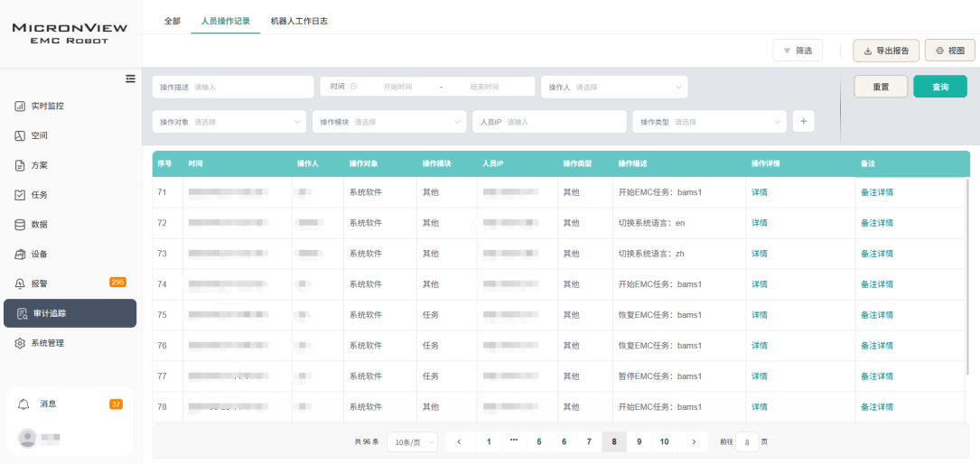Image resolution: width=980 pixels, height=464 pixels.
Task: Collapse the sidebar using the hamburger icon
Action: (x=130, y=79)
